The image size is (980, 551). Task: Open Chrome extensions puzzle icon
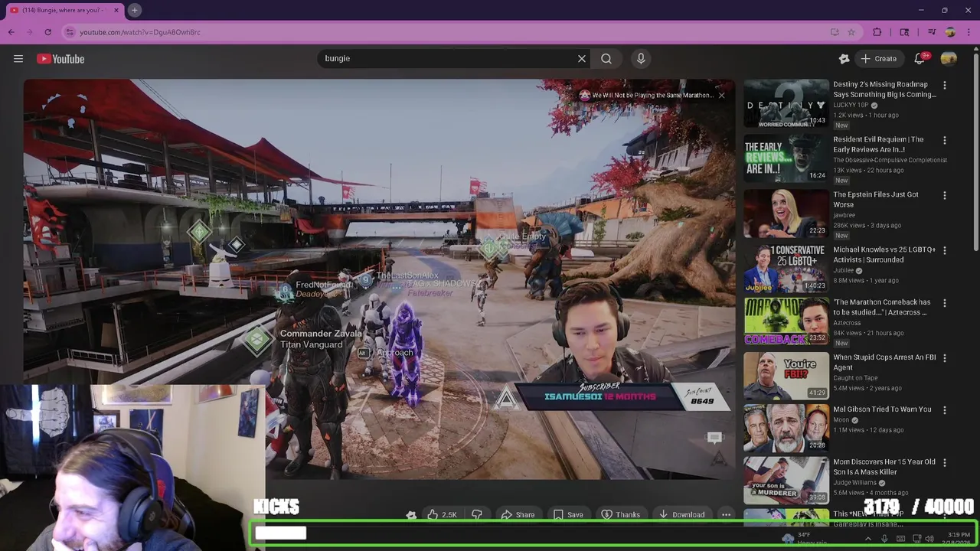point(877,32)
